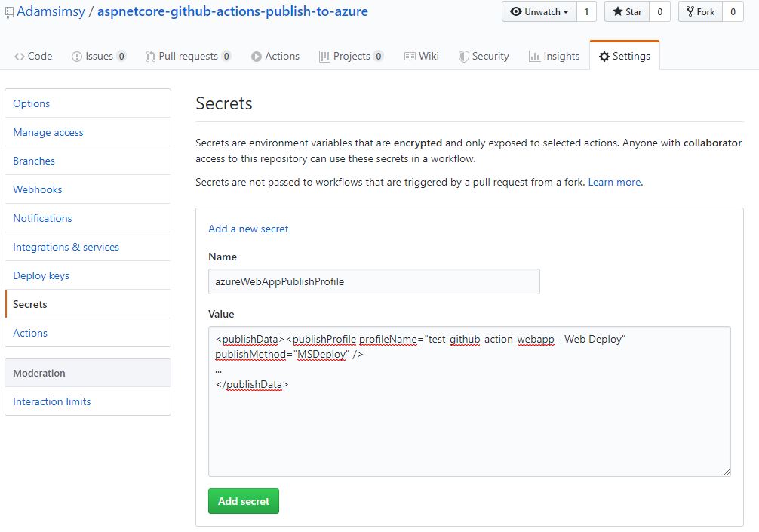This screenshot has height=532, width=759.
Task: Click the play icon on the Actions tab
Action: (x=257, y=55)
